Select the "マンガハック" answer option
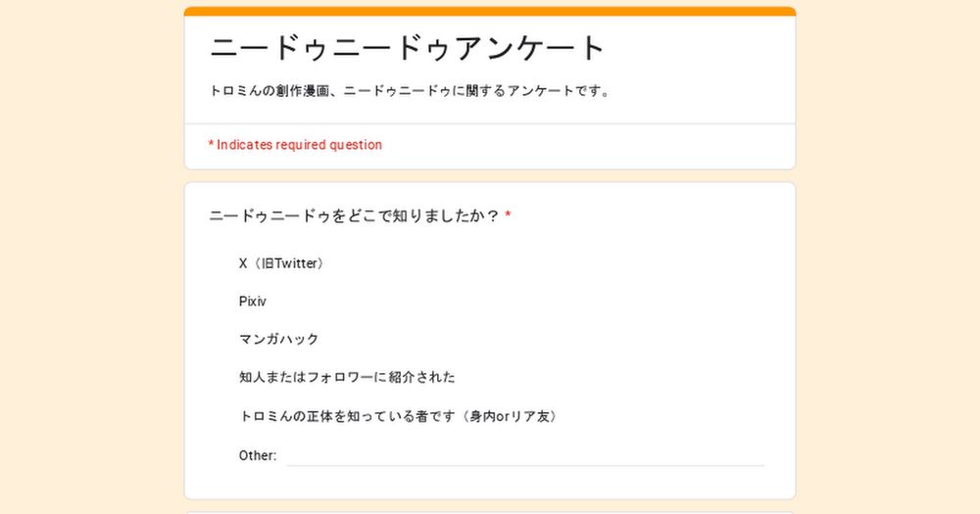 click(278, 339)
